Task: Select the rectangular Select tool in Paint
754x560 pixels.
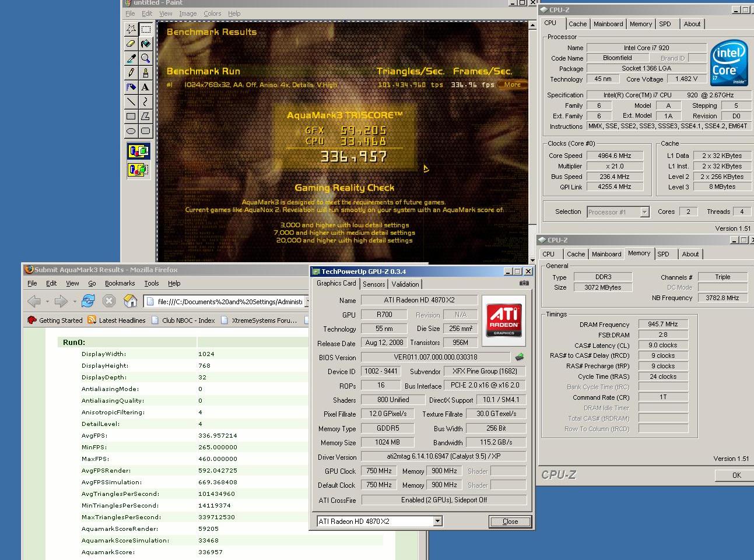Action: coord(145,29)
